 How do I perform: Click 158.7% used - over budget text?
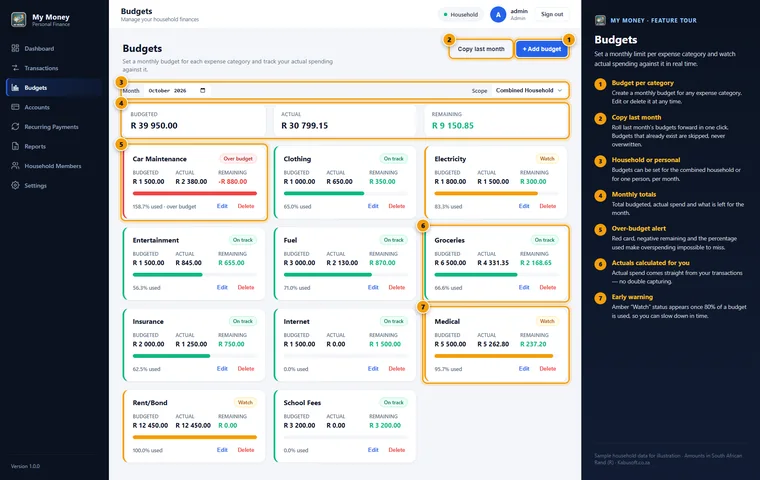(x=164, y=207)
